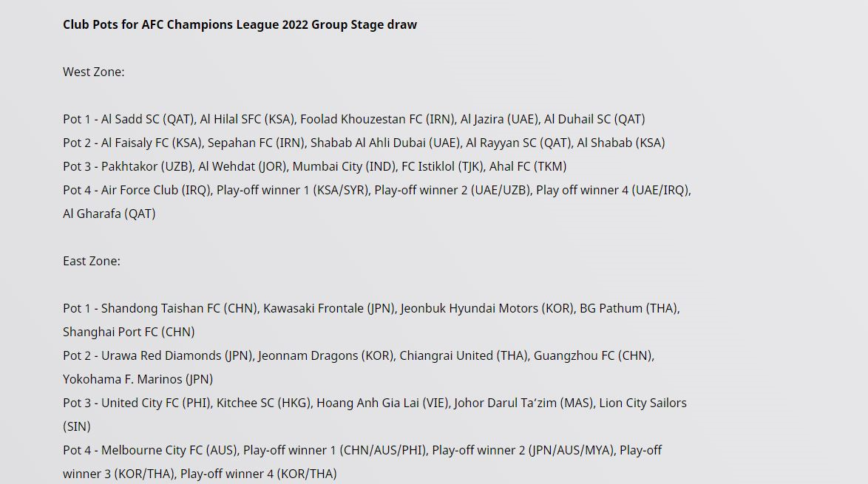The height and width of the screenshot is (484, 868).
Task: Click Al Duhail SC (QAT) entry
Action: (594, 119)
